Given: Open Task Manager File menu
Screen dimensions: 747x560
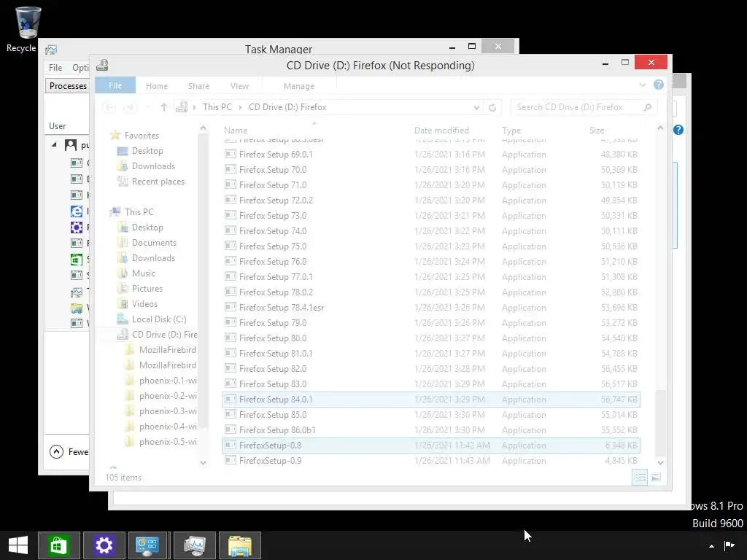Looking at the screenshot, I should click(55, 68).
